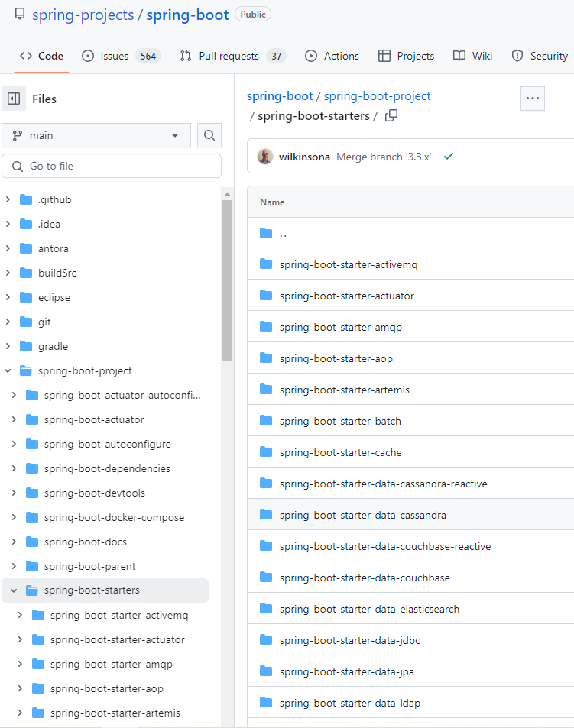The image size is (574, 728).
Task: Select the git folder in tree
Action: pos(44,322)
